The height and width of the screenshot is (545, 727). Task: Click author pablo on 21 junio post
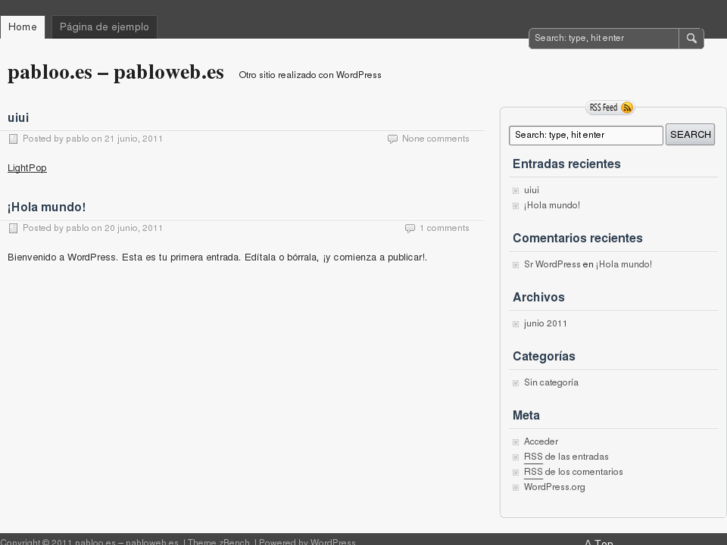pyautogui.click(x=77, y=139)
